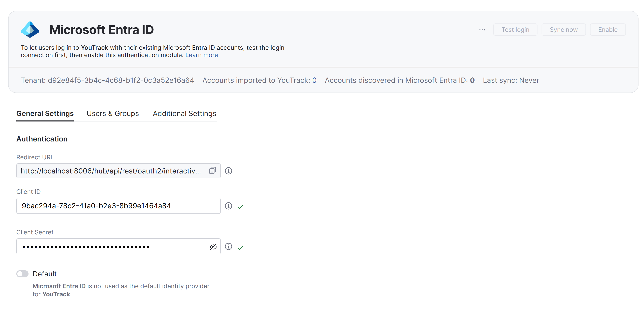The height and width of the screenshot is (309, 644).
Task: Open the Additional Settings tab
Action: point(184,113)
